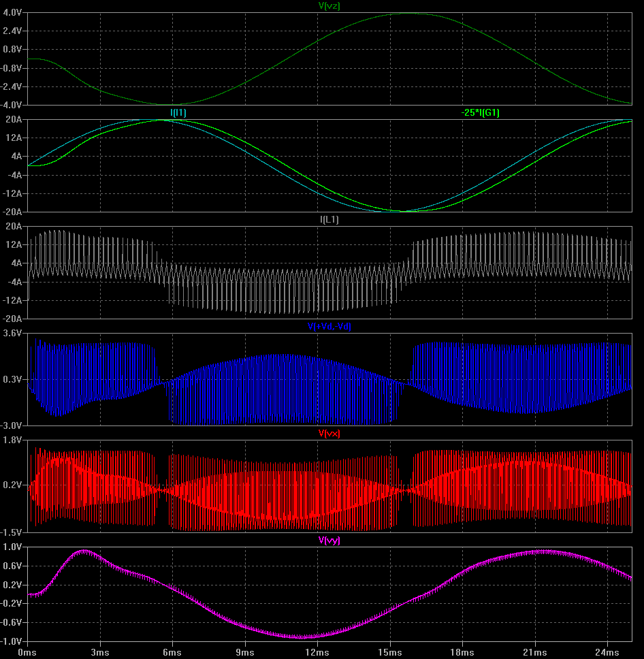644x659 pixels.
Task: Click the 18ms time axis label
Action: (x=462, y=652)
